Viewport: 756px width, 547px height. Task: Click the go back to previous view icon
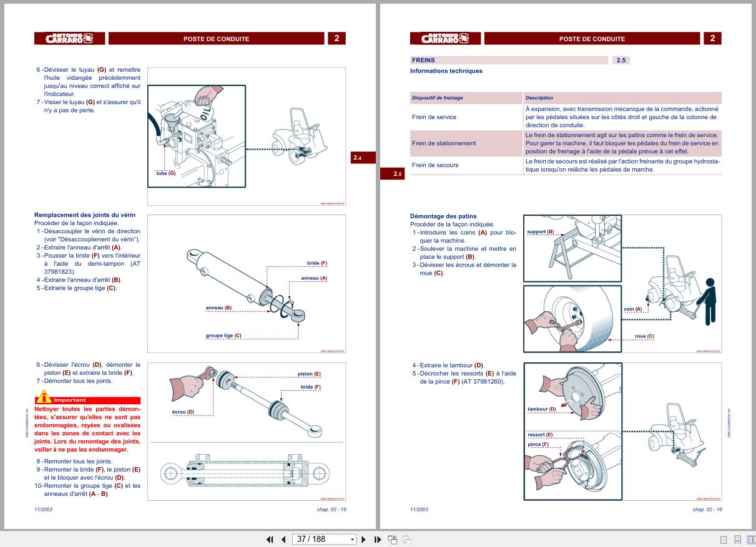(x=393, y=540)
